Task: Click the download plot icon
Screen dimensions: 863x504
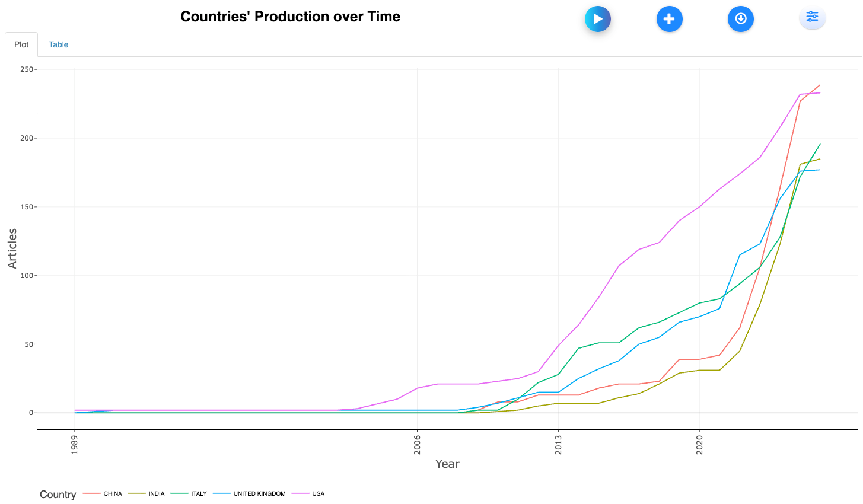Action: click(740, 19)
